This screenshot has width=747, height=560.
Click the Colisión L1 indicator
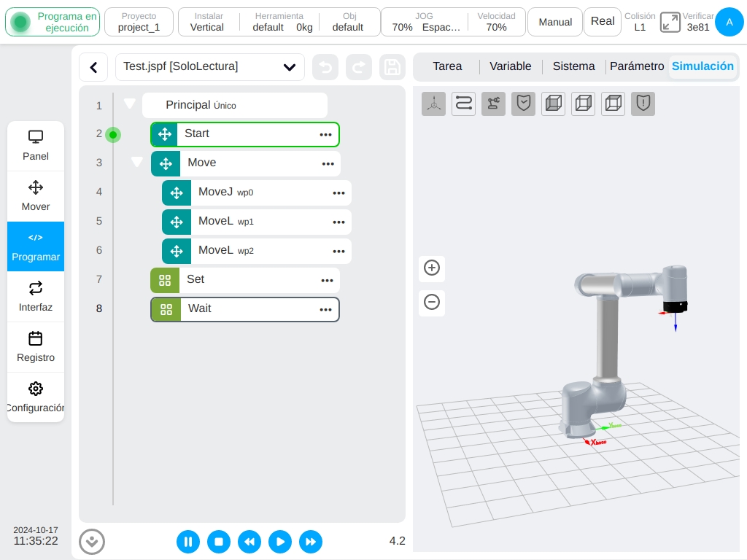tap(640, 22)
